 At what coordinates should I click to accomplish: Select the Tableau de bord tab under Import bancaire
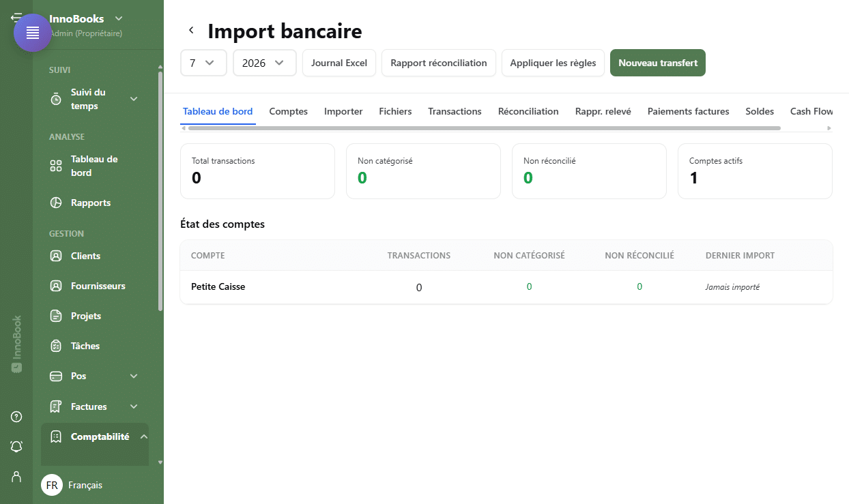click(218, 111)
